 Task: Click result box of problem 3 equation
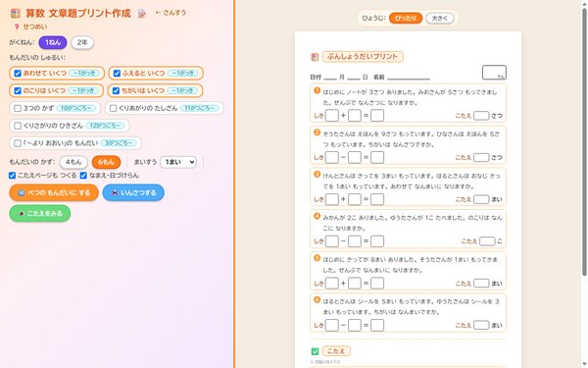point(377,199)
